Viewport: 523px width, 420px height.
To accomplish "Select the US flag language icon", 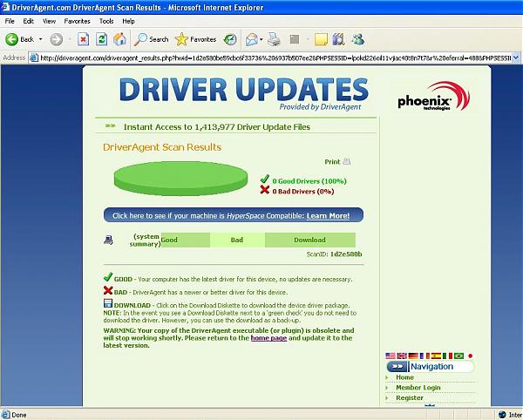I will click(391, 356).
